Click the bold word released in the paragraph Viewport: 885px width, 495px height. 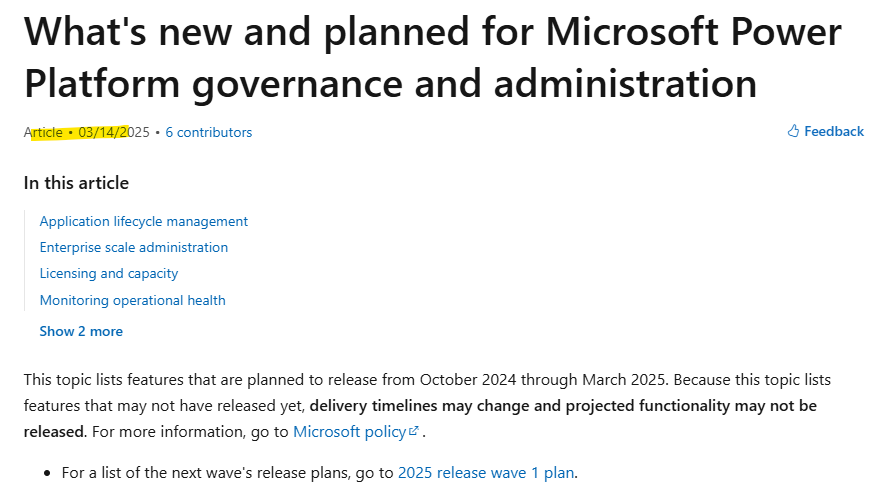[54, 432]
